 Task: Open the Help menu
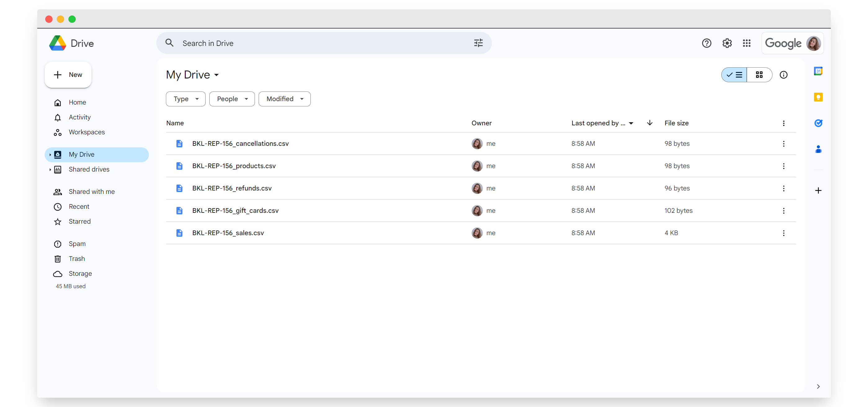pyautogui.click(x=706, y=43)
